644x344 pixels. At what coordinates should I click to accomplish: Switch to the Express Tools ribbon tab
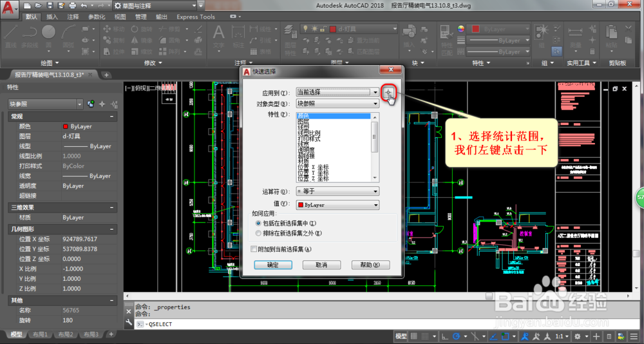click(196, 17)
